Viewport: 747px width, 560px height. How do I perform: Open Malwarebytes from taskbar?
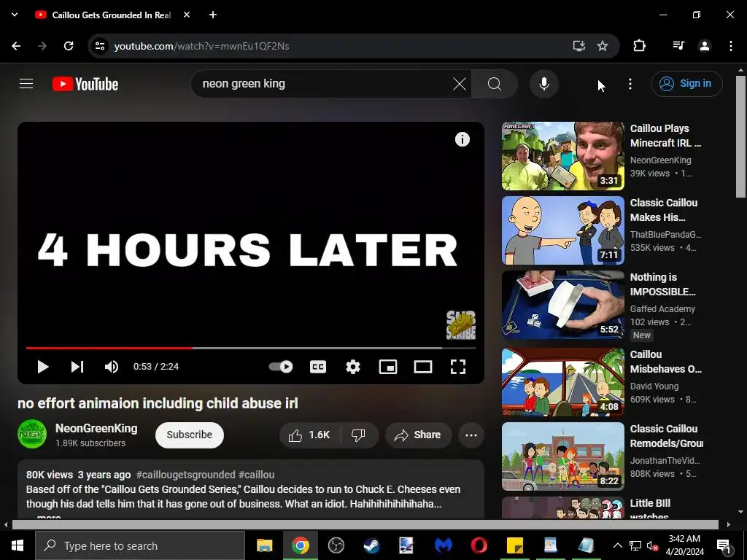[443, 545]
